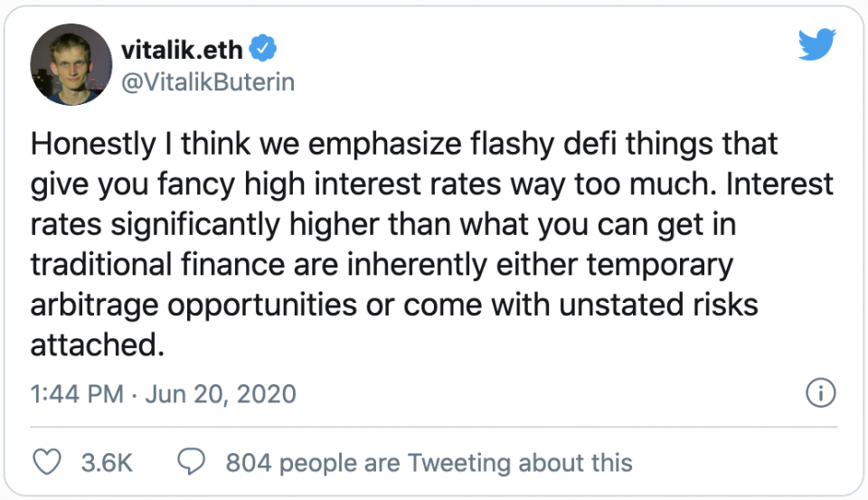Click the Twitter bird logo
868x500 pixels.
816,45
